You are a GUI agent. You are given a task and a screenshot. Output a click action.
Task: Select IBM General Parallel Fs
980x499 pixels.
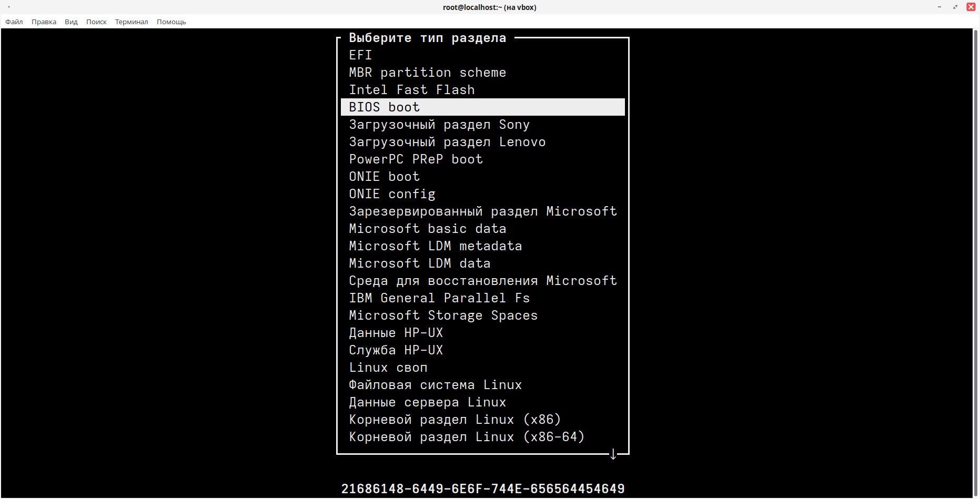pos(483,298)
